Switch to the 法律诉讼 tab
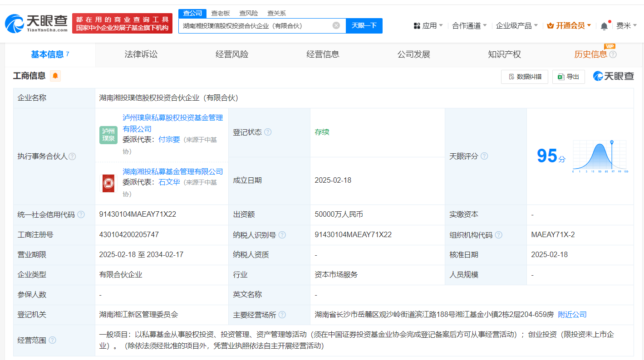 pyautogui.click(x=141, y=54)
